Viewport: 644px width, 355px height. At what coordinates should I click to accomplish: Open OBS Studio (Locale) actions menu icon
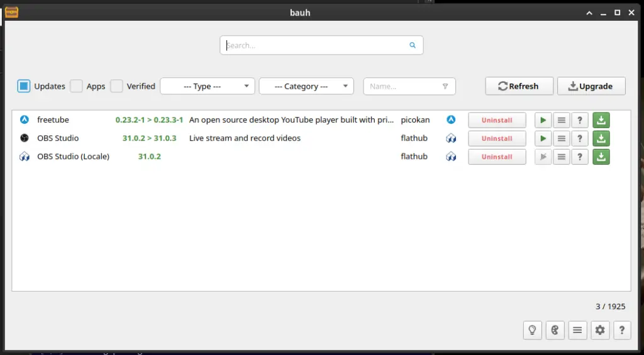click(562, 157)
